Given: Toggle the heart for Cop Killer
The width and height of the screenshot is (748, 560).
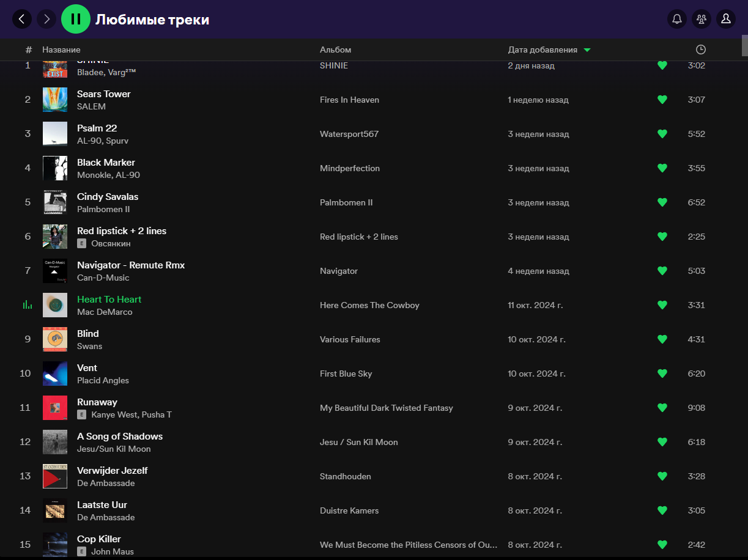Looking at the screenshot, I should 662,544.
